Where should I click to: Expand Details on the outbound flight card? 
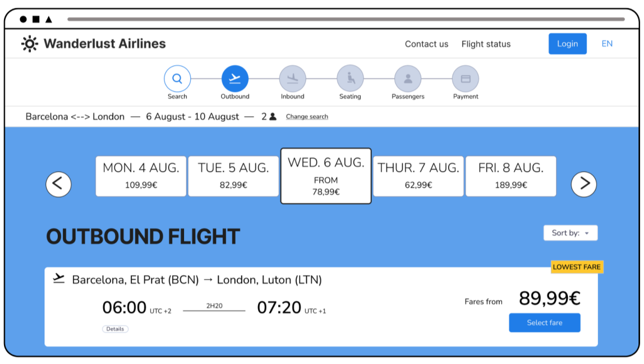click(116, 329)
